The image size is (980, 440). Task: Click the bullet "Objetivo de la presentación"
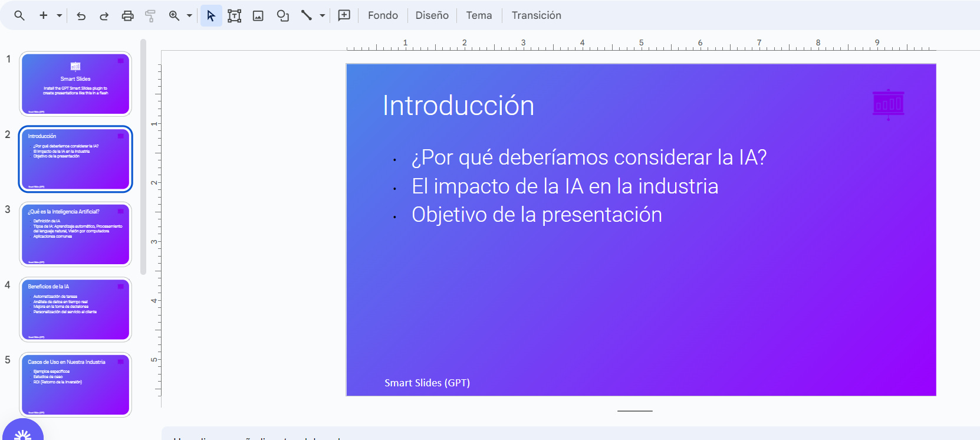[537, 215]
